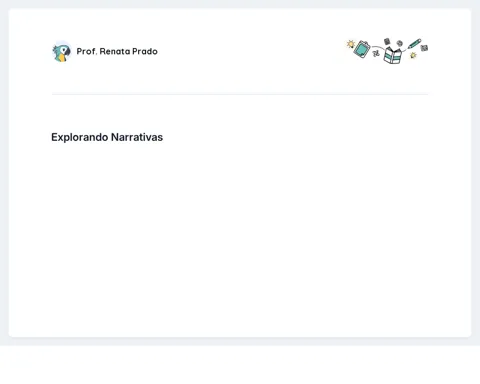Click the curved line linking notepad to book
Screen dimensions: 480x384
(377, 47)
